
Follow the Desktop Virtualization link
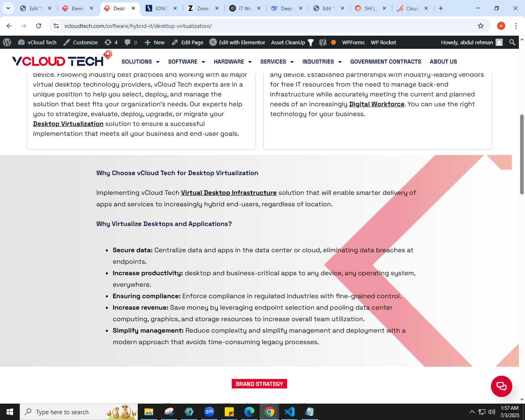point(68,124)
